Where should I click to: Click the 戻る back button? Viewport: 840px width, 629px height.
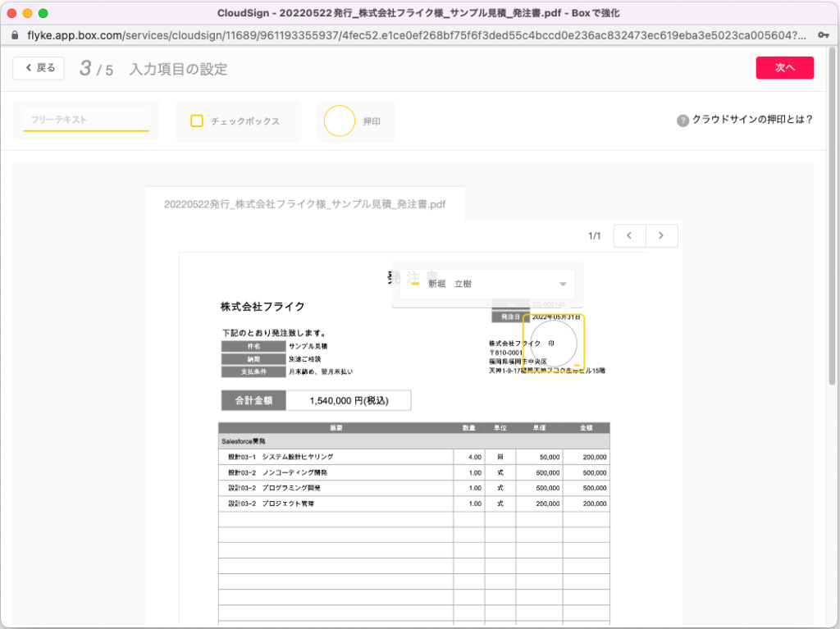point(39,68)
